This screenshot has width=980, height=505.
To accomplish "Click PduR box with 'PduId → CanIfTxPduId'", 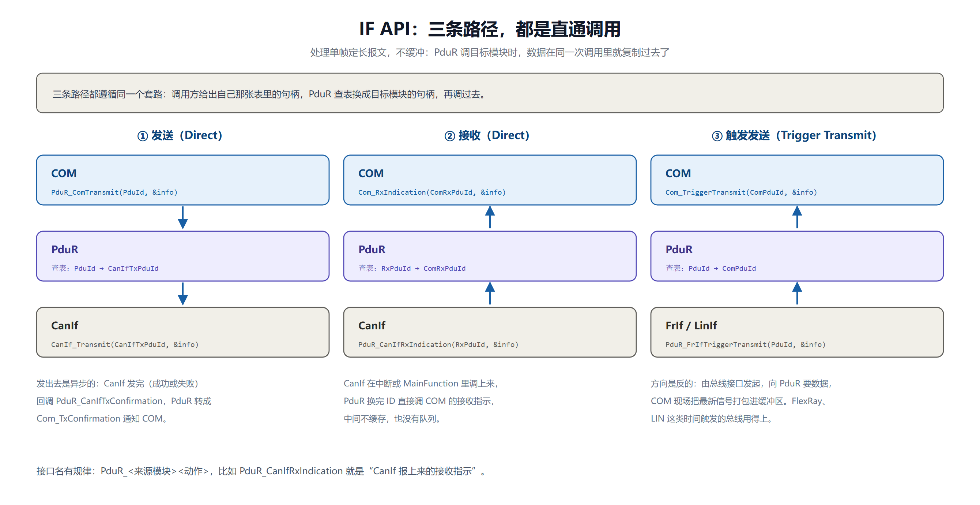I will pyautogui.click(x=182, y=256).
